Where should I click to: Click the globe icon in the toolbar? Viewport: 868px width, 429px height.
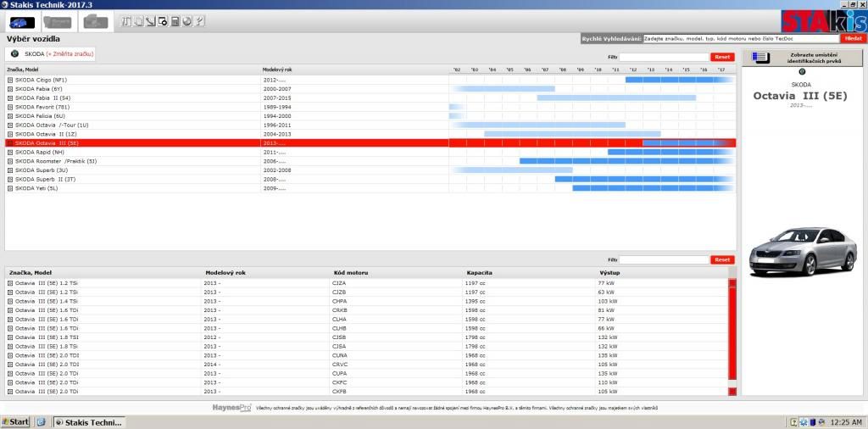point(186,20)
